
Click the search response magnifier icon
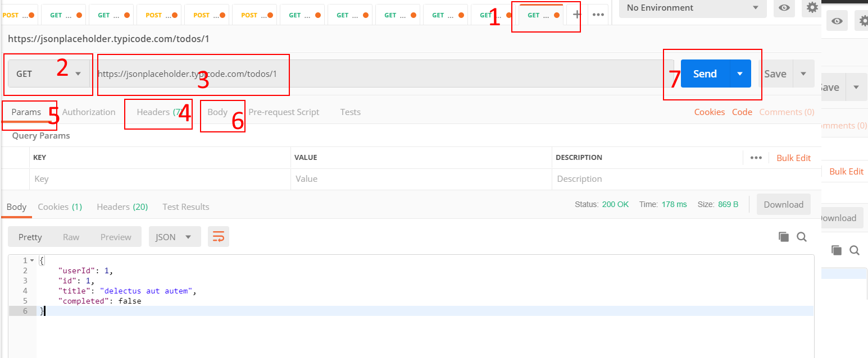(x=802, y=237)
